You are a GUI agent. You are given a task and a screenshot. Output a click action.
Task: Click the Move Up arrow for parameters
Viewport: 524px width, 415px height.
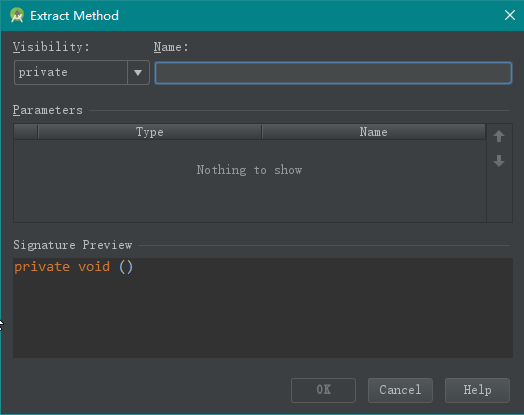[x=499, y=136]
